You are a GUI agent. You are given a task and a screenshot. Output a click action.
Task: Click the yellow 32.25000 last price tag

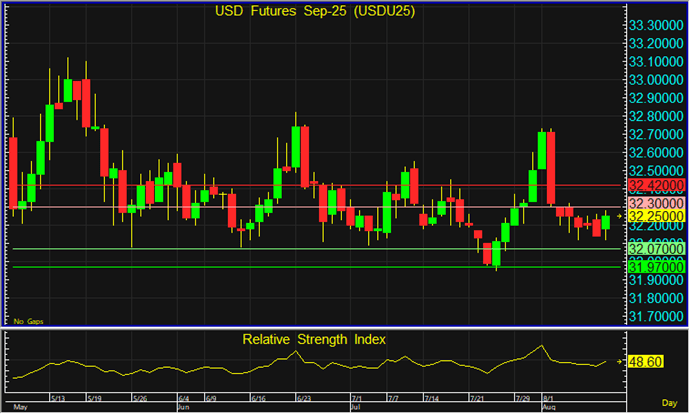pyautogui.click(x=656, y=215)
